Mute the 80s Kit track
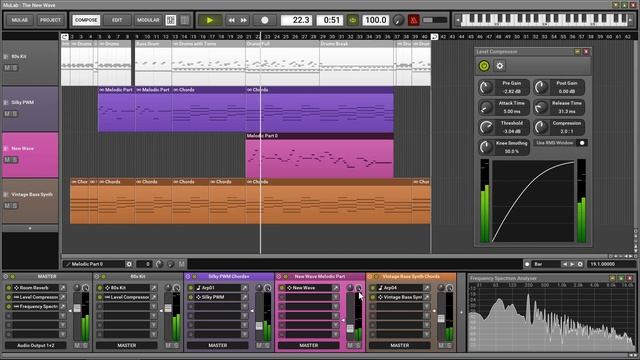Viewport: 640px width, 360px height. pos(7,68)
